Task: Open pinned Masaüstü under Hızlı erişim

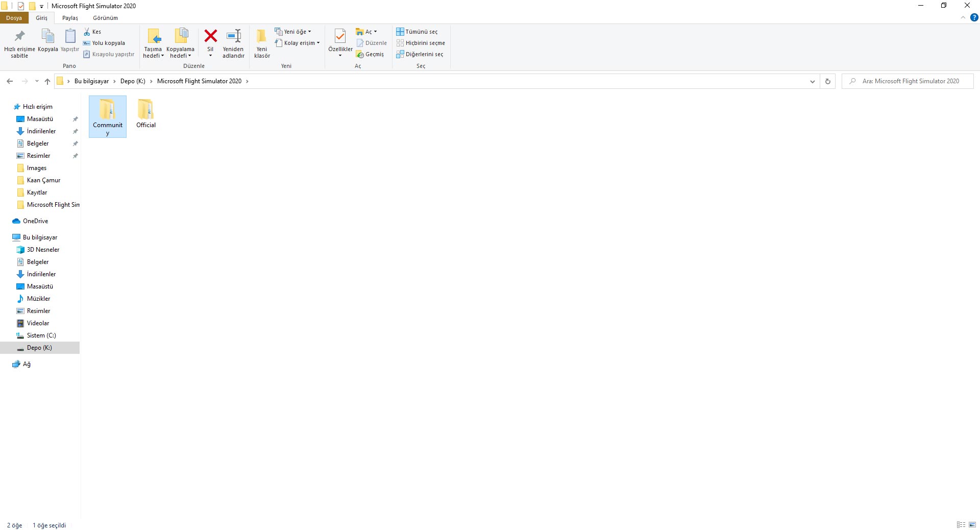Action: 40,119
